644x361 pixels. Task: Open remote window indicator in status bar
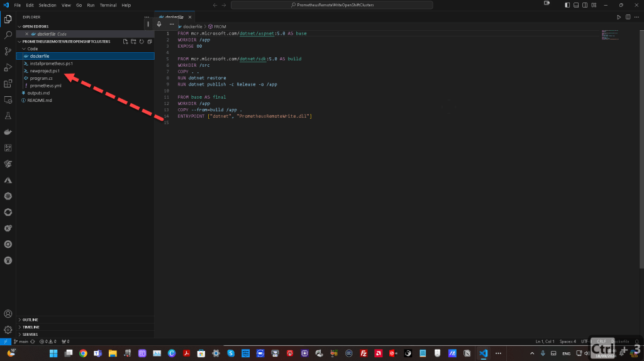(x=5, y=342)
